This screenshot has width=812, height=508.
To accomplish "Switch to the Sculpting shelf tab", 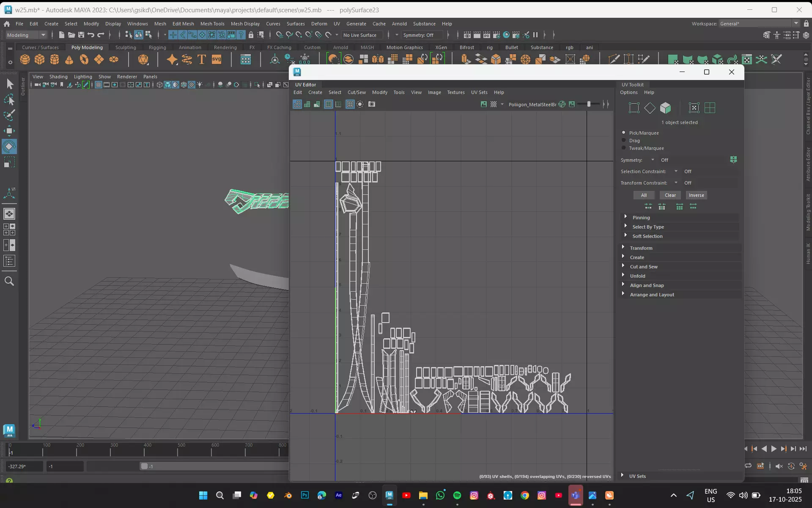I will pyautogui.click(x=126, y=47).
